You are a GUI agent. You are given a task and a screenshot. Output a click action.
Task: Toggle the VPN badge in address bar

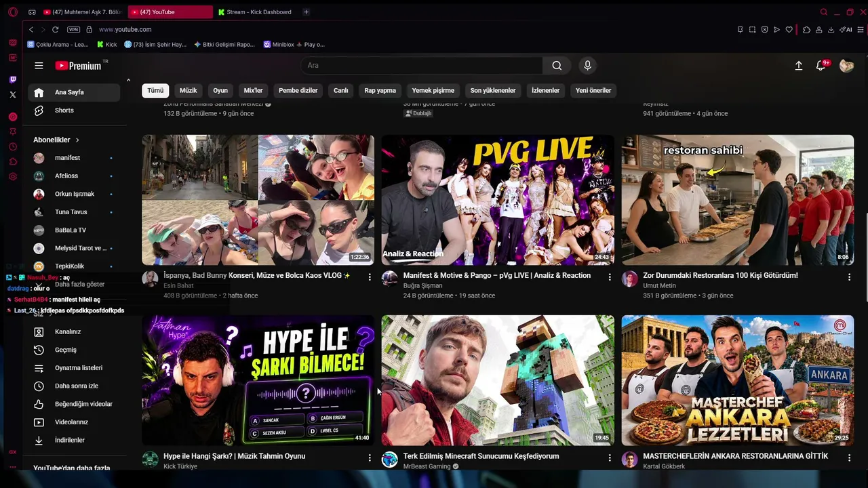(73, 30)
